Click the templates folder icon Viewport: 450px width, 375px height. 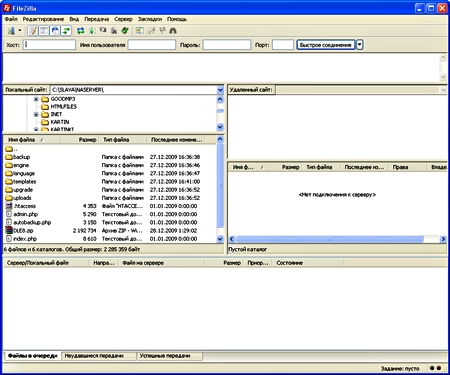[9, 181]
